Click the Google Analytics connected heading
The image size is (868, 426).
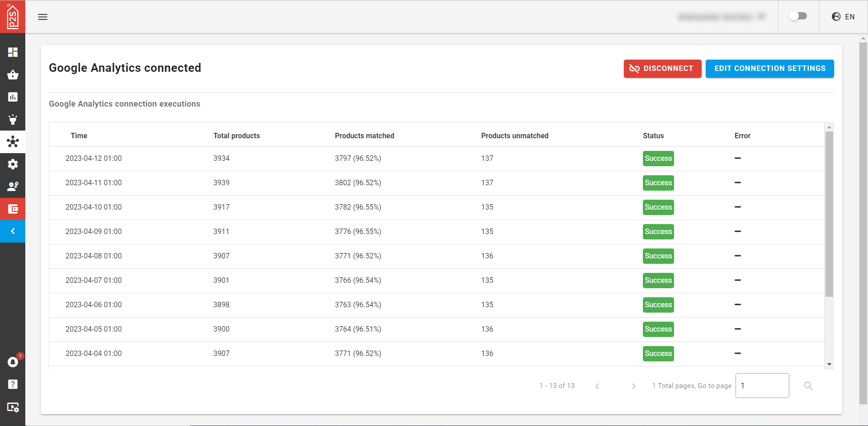point(125,68)
